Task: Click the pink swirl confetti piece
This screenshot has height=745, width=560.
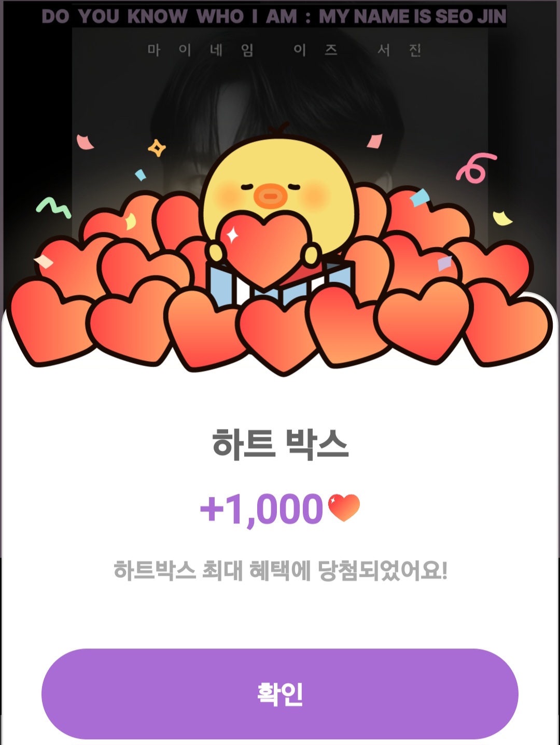Action: pos(475,168)
